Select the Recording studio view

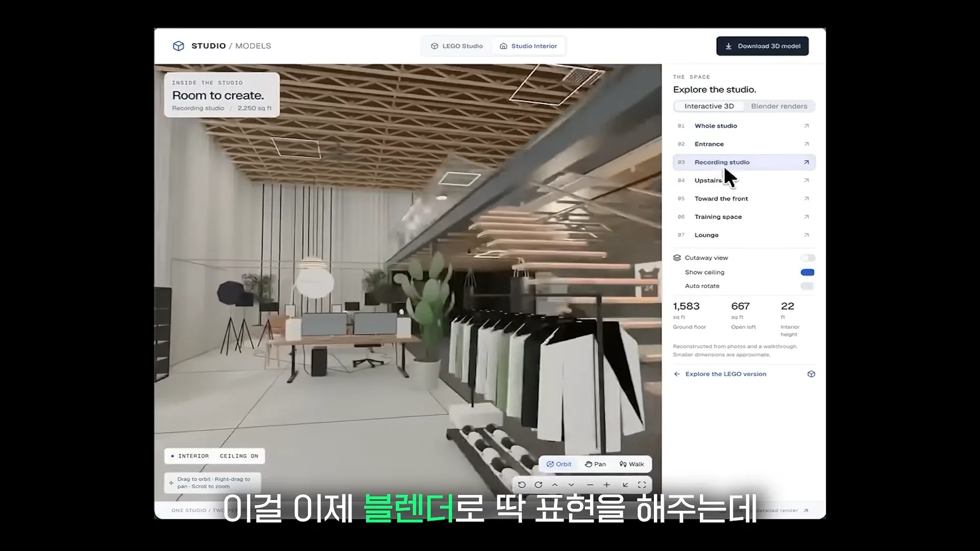744,162
